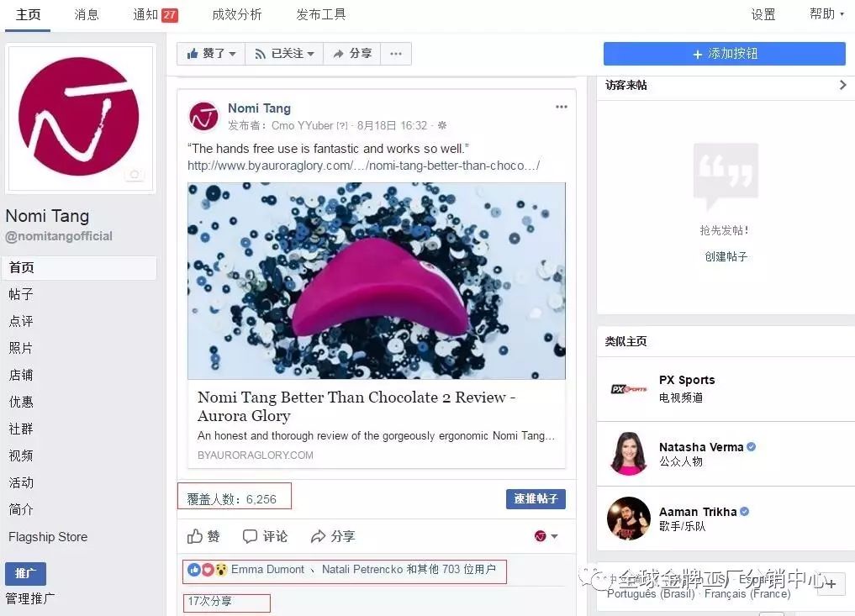View 17次分享 shares list
This screenshot has height=616, width=855.
coord(210,601)
